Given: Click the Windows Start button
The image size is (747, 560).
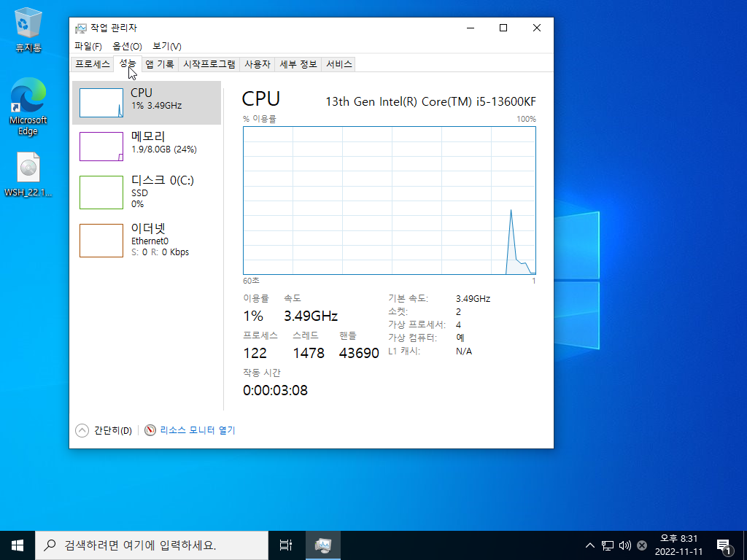Looking at the screenshot, I should (18, 545).
